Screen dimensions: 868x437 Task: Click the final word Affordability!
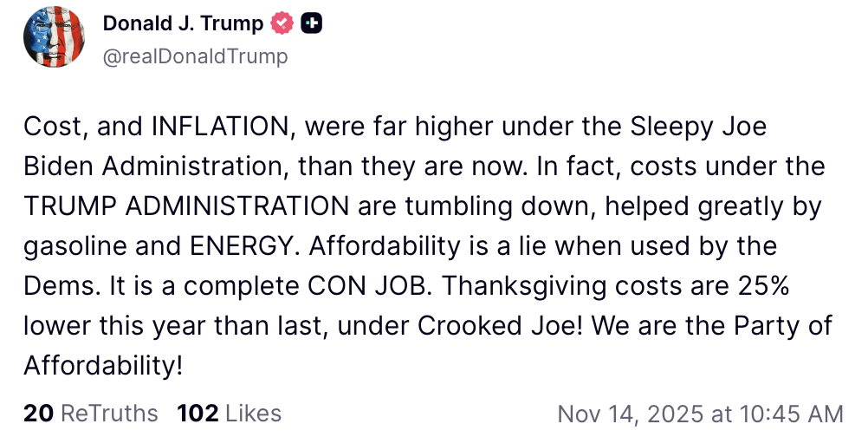pyautogui.click(x=103, y=364)
